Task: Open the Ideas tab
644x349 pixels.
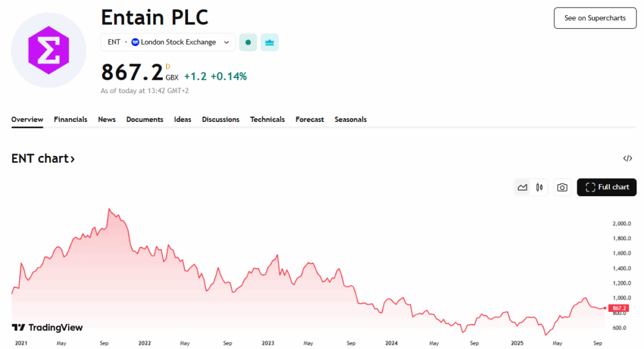Action: coord(182,119)
